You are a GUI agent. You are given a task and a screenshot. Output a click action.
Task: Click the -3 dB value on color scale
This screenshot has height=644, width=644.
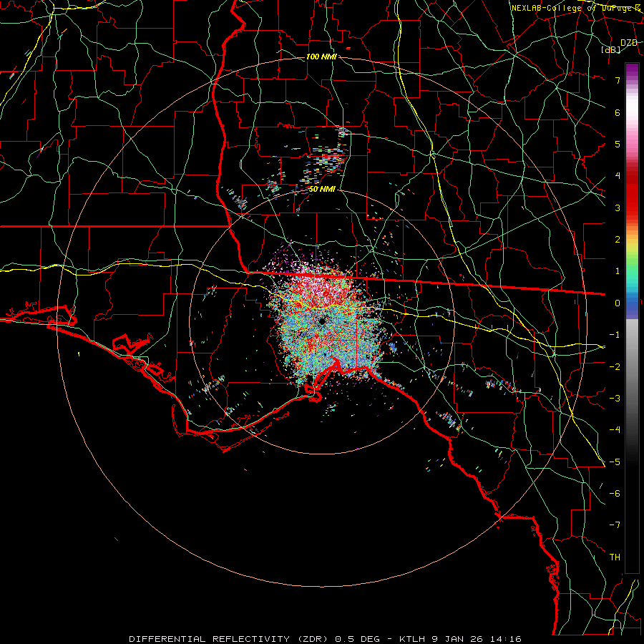tap(615, 399)
